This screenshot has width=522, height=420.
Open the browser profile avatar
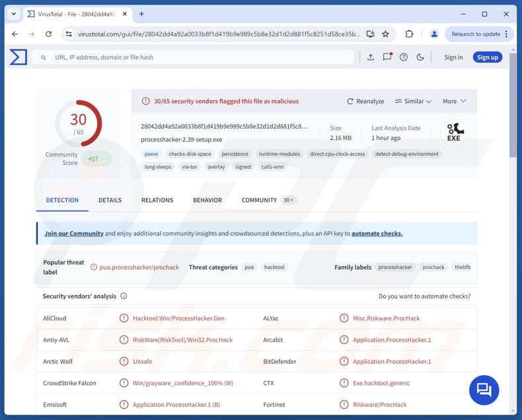coord(434,34)
